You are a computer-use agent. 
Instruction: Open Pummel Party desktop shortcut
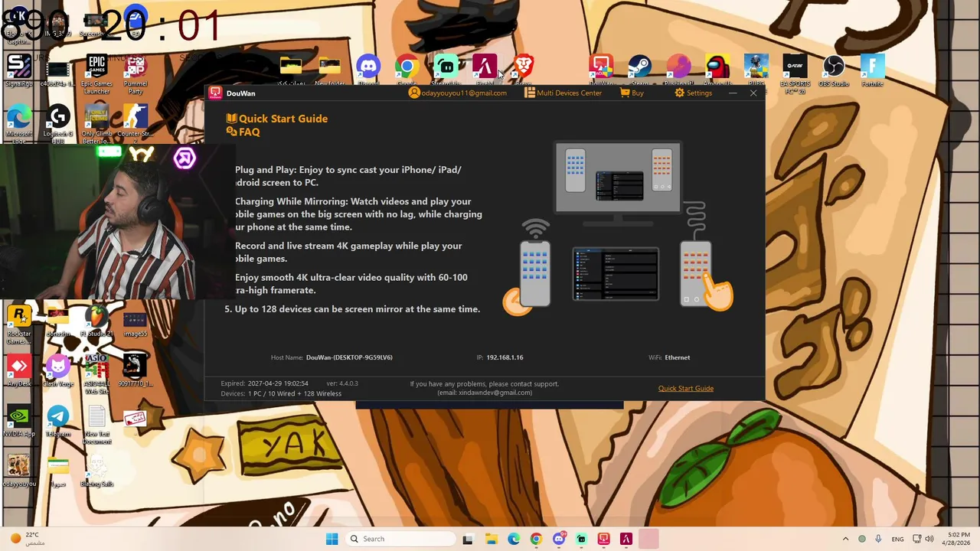(136, 74)
